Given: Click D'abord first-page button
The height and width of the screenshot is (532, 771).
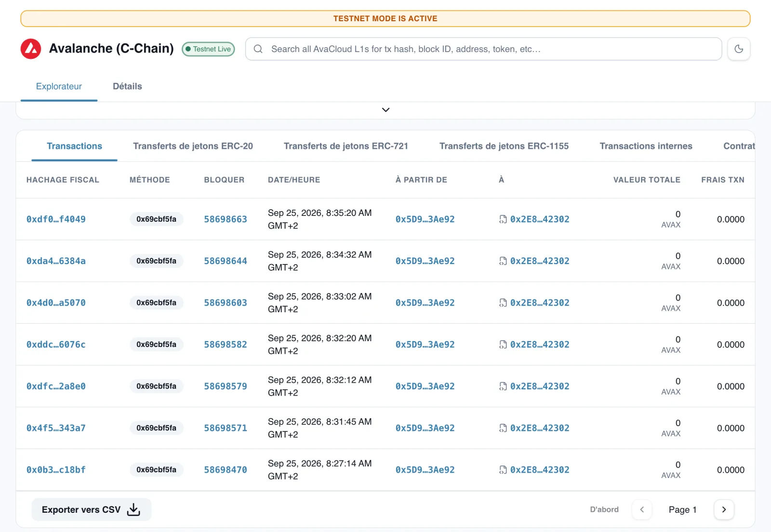Looking at the screenshot, I should click(x=604, y=510).
